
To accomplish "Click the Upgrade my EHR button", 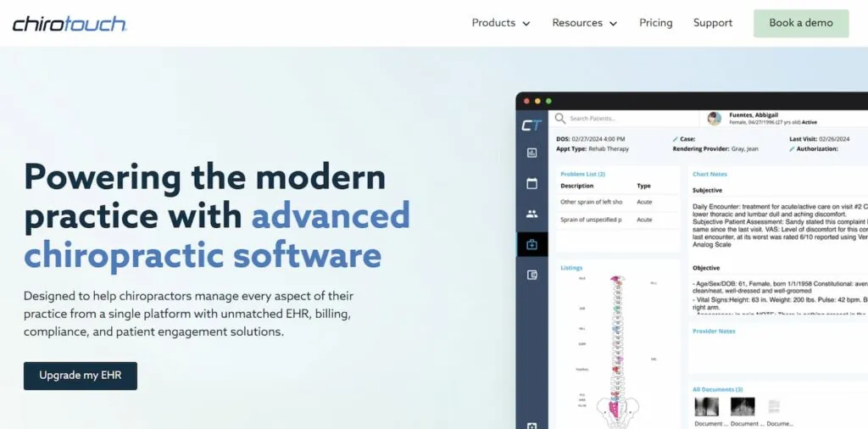I will point(81,376).
